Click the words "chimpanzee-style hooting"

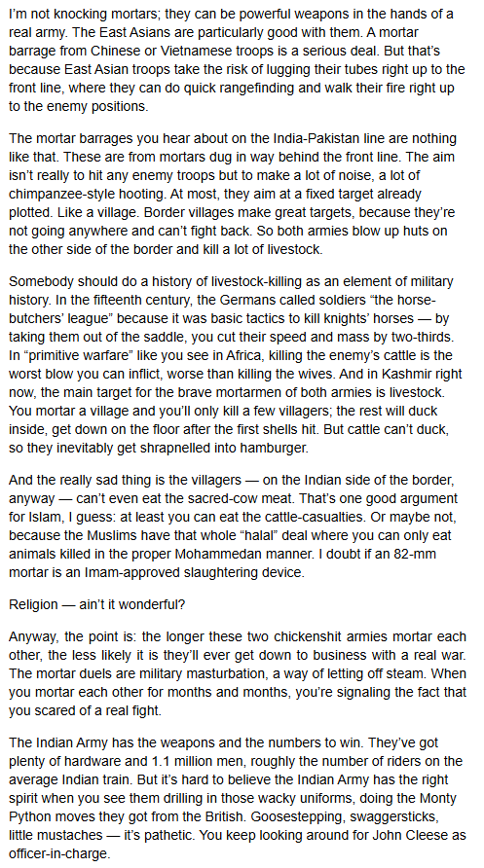(x=76, y=194)
